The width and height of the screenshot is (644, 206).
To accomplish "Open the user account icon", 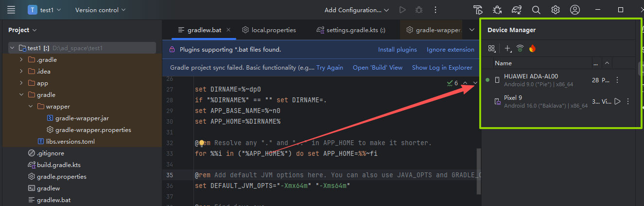I will pos(575,10).
